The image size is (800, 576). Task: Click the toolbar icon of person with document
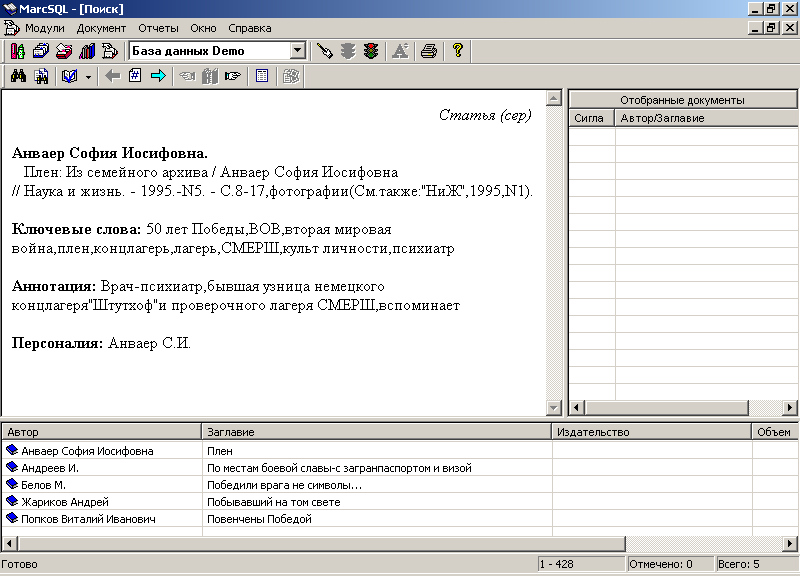(110, 51)
